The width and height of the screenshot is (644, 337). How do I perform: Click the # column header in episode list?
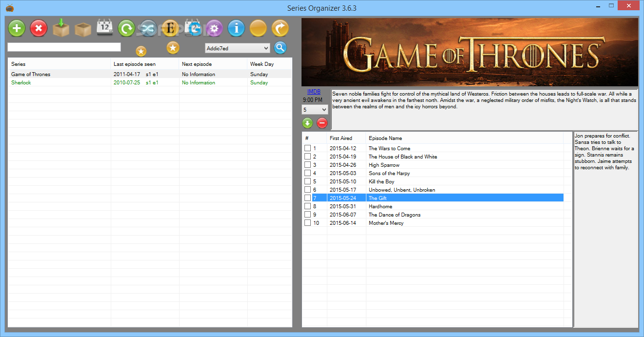pos(315,138)
